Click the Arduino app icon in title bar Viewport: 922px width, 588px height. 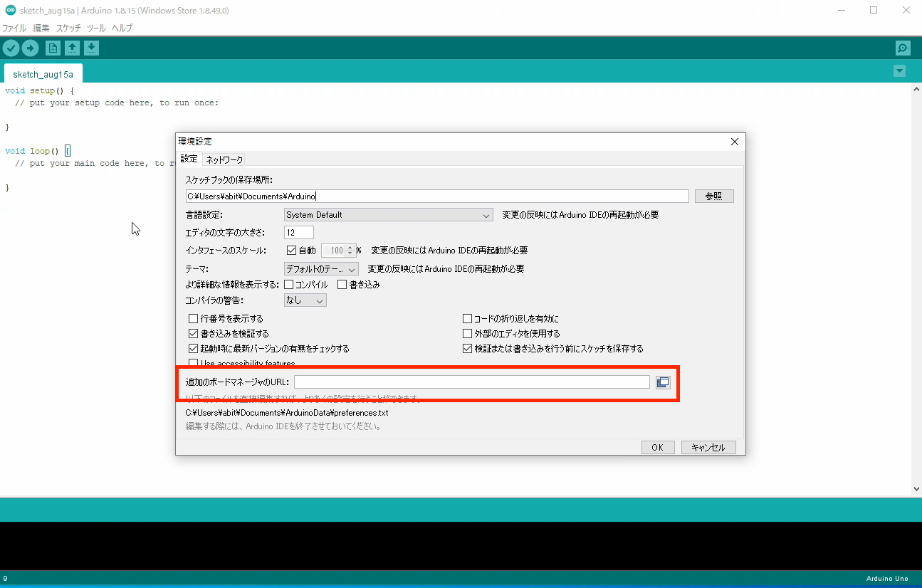[x=11, y=11]
